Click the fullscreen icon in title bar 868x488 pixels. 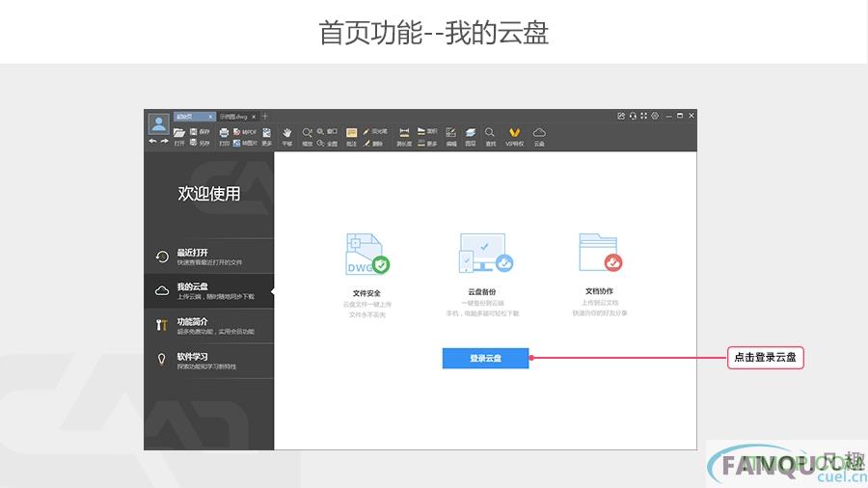[644, 116]
